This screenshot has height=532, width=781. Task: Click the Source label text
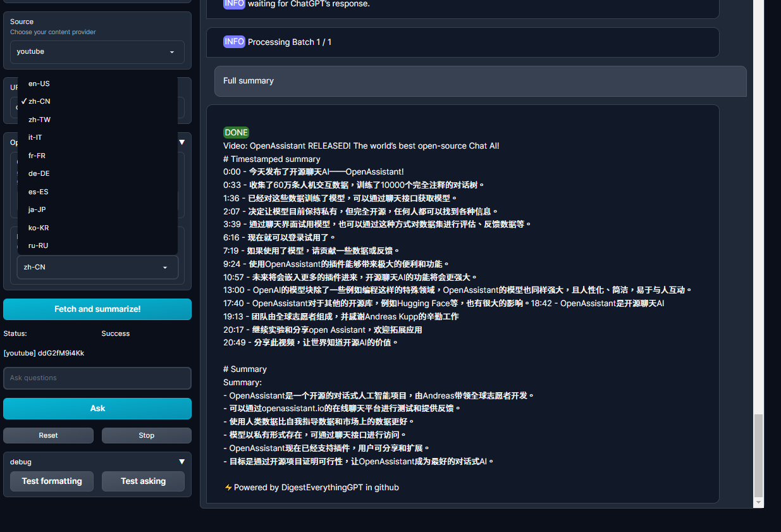(x=22, y=22)
